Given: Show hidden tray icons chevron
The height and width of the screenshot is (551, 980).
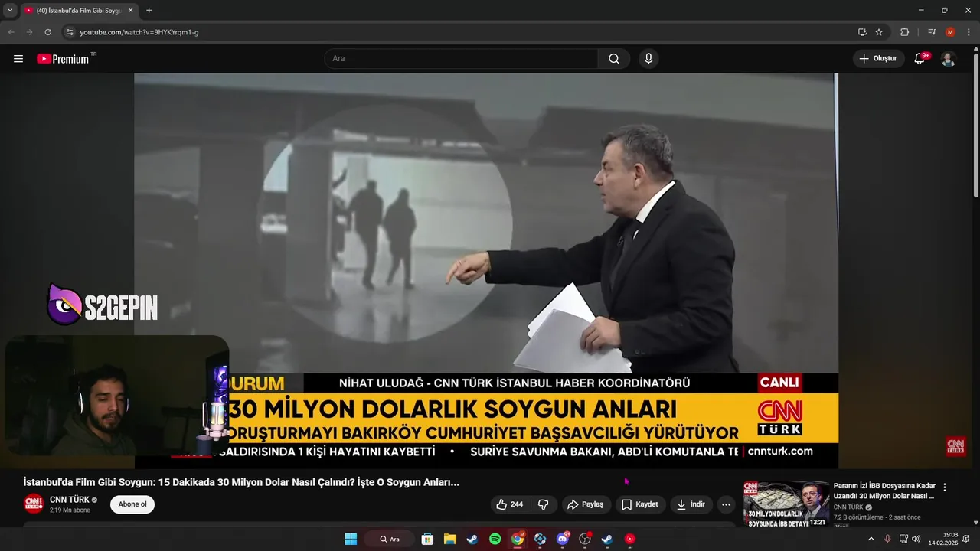Looking at the screenshot, I should coord(871,539).
